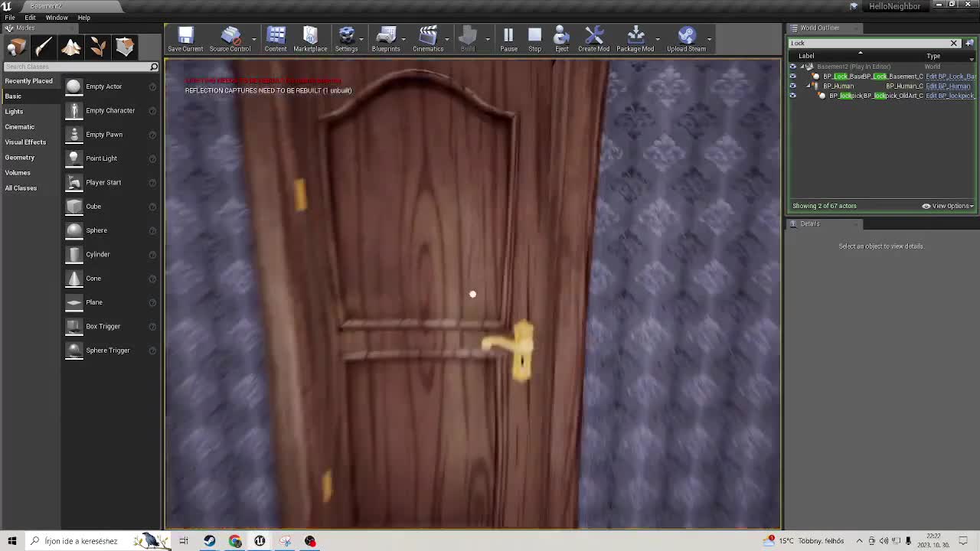Screen dimensions: 980x551
Task: Select Cube in placement list
Action: [111, 206]
